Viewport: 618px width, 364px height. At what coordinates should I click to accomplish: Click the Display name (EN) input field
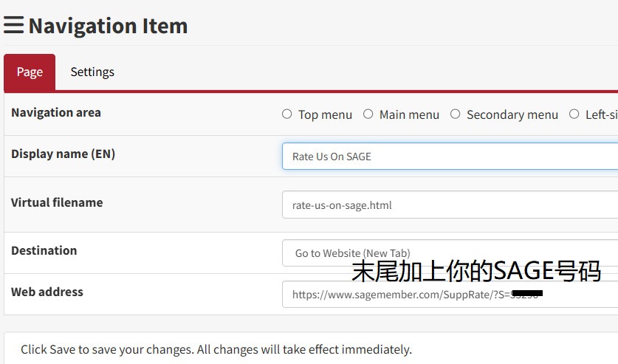tap(449, 157)
